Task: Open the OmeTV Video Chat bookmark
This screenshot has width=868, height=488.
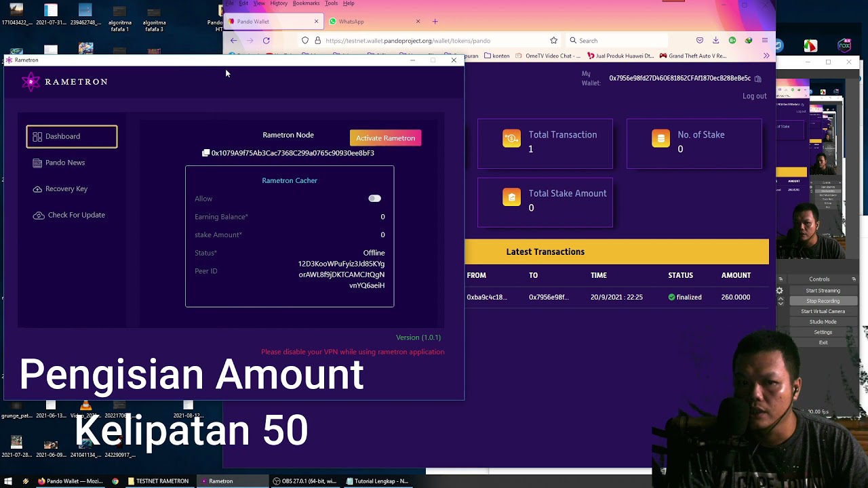Action: (x=548, y=56)
